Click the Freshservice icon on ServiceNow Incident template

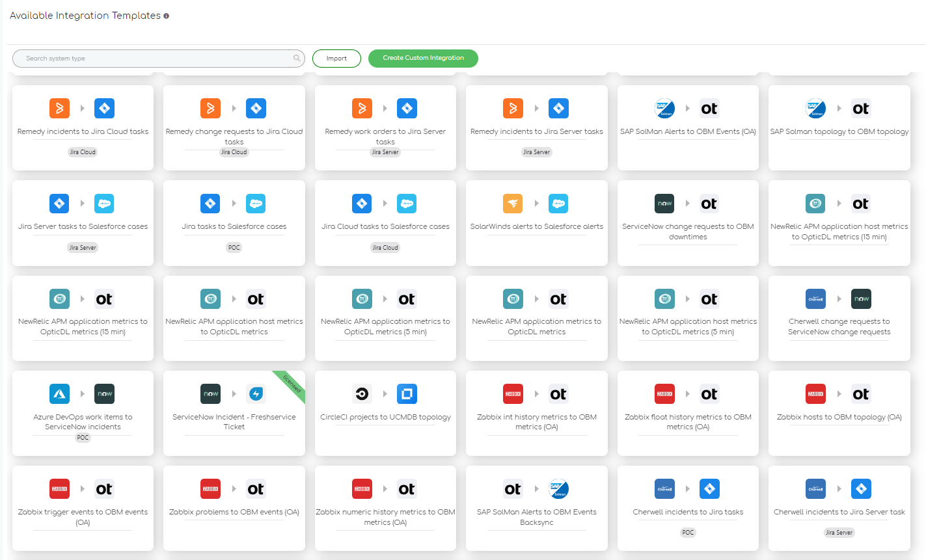tap(256, 393)
